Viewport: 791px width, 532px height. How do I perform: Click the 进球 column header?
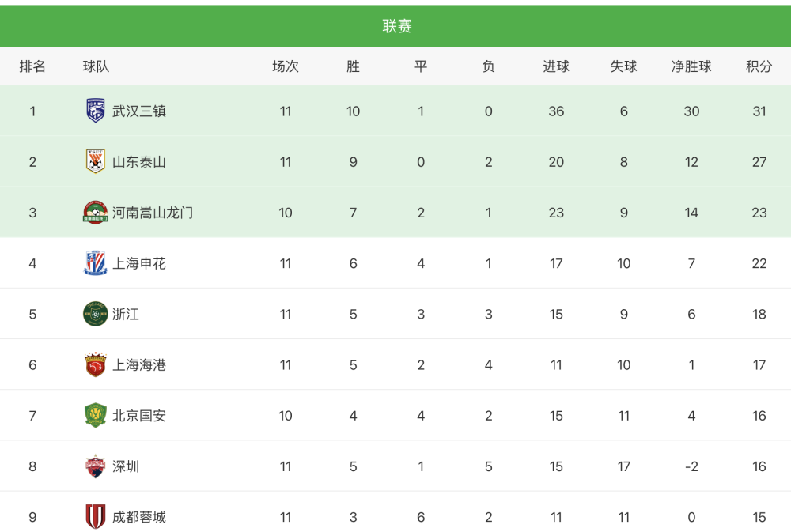[556, 66]
